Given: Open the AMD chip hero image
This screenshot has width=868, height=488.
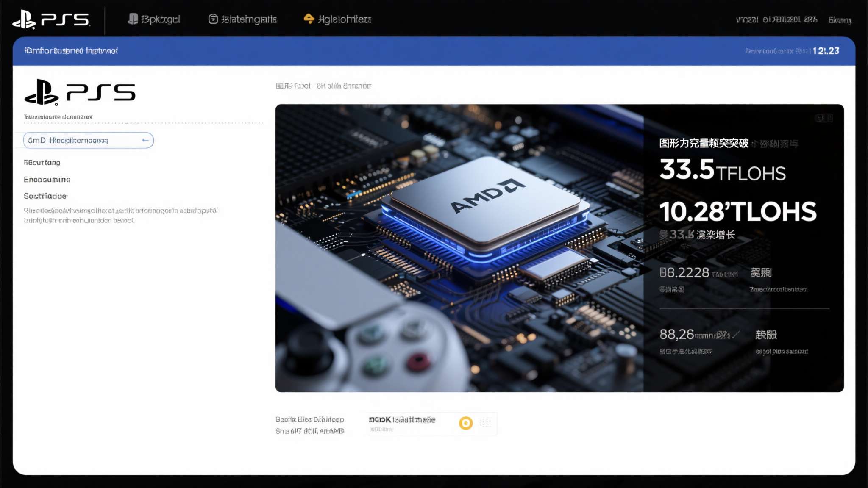Looking at the screenshot, I should coord(559,248).
